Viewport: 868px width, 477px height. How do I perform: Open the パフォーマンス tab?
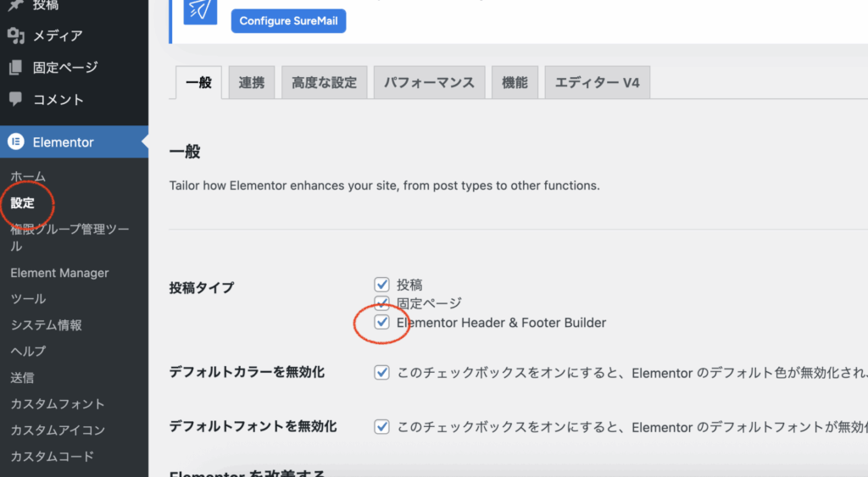click(429, 82)
